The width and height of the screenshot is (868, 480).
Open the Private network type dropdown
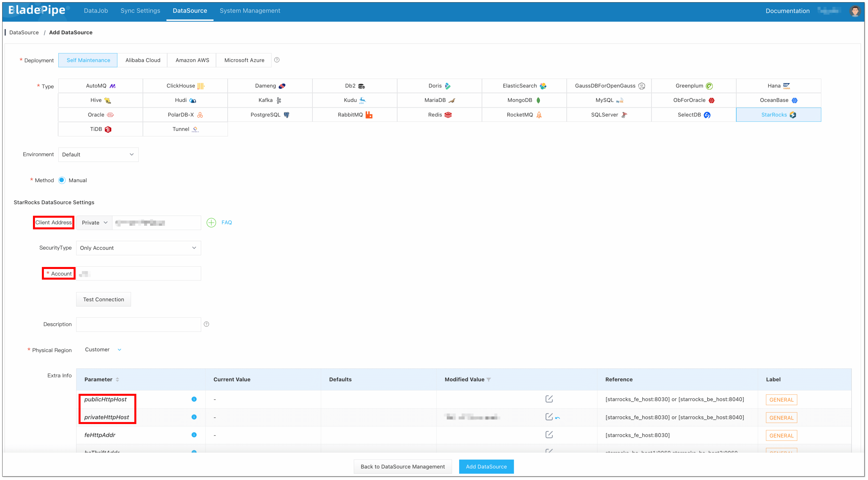pyautogui.click(x=94, y=223)
